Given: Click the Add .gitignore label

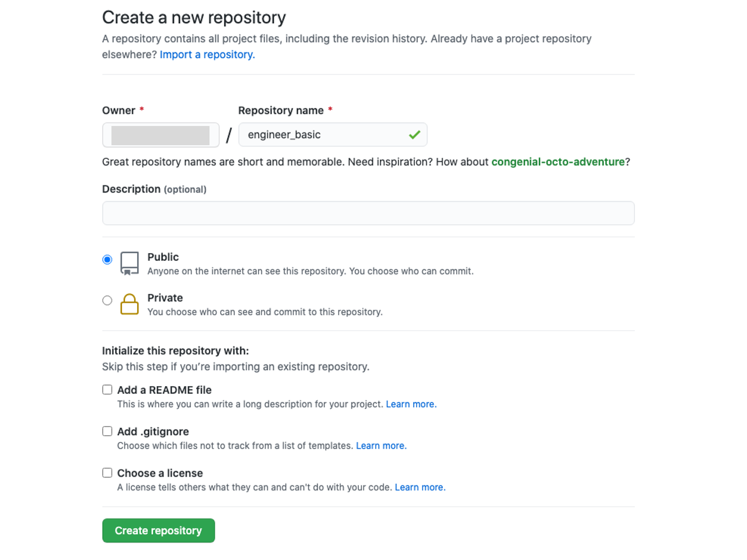Looking at the screenshot, I should click(153, 432).
